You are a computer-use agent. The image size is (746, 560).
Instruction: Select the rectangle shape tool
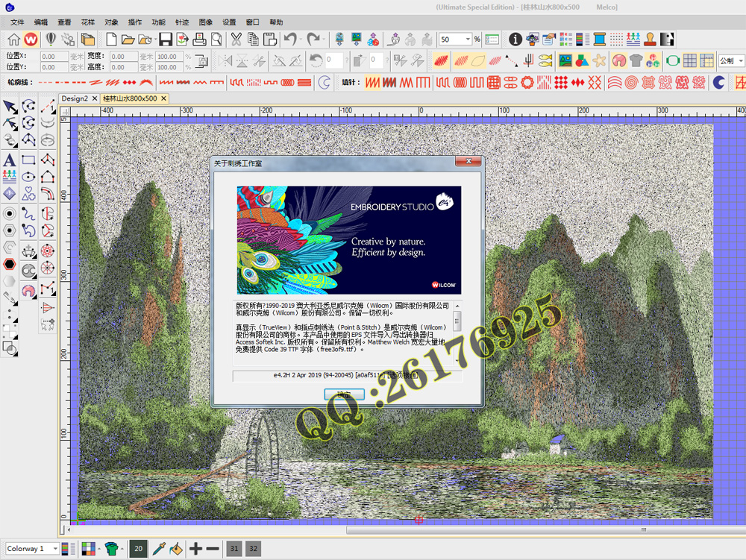point(28,160)
